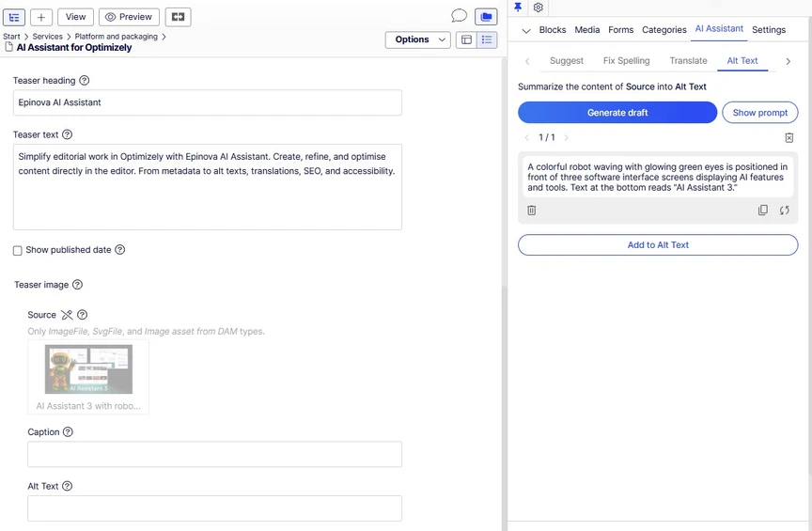
Task: Click into the Alt Text input field
Action: click(x=214, y=508)
